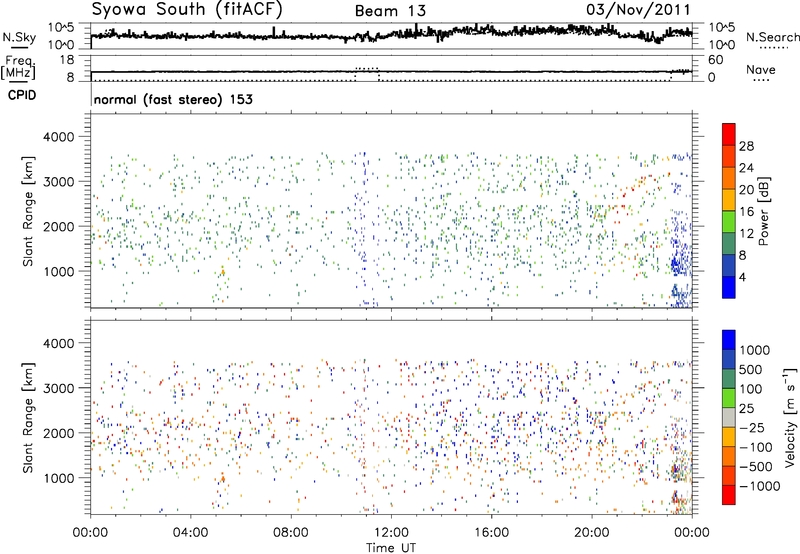Click the '04:00' time axis tick
Screen dimensions: 800x554
coord(190,533)
